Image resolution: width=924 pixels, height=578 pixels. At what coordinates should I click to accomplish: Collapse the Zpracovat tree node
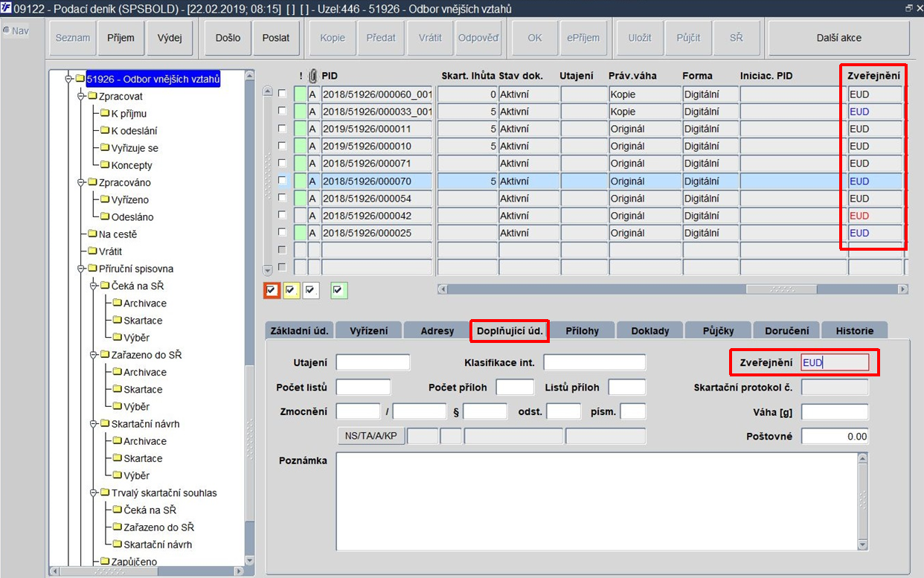80,97
